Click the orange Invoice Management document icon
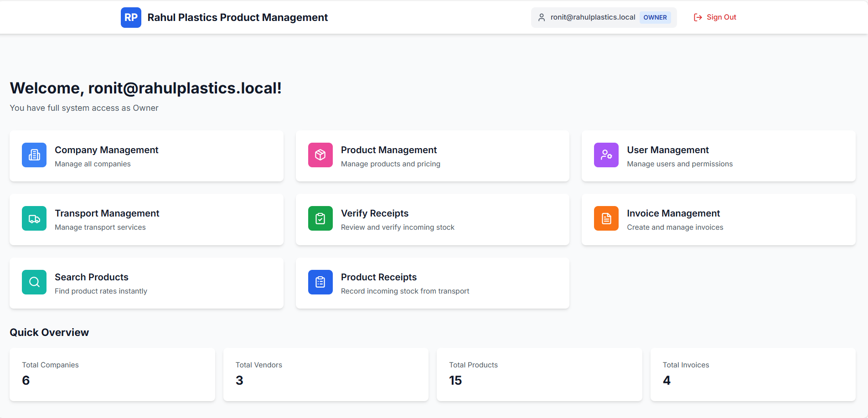 606,218
